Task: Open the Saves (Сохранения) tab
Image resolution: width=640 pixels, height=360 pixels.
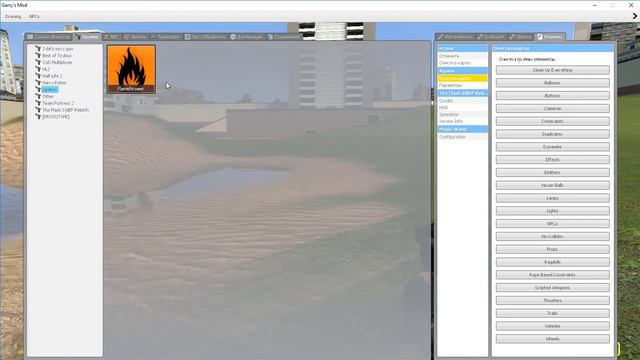Action: 284,37
